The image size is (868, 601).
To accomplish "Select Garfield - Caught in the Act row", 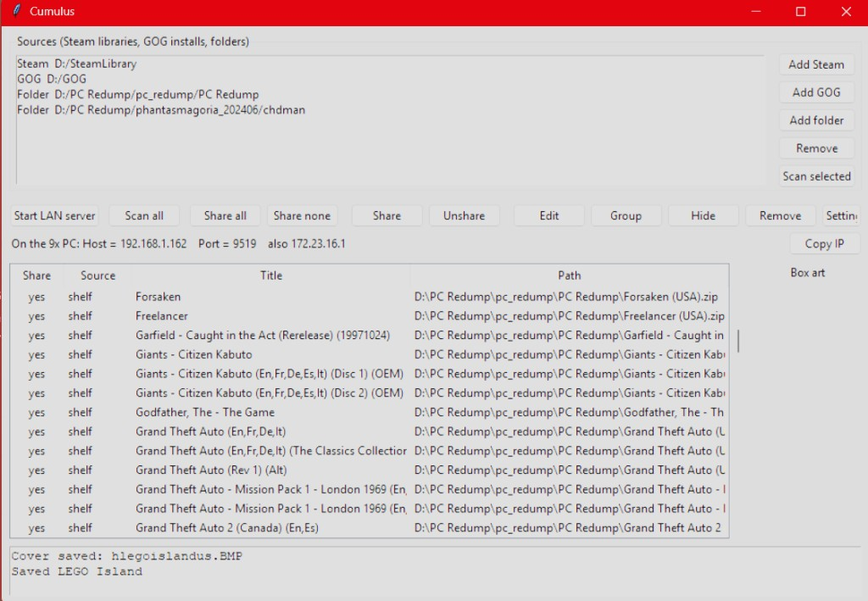I will click(370, 336).
